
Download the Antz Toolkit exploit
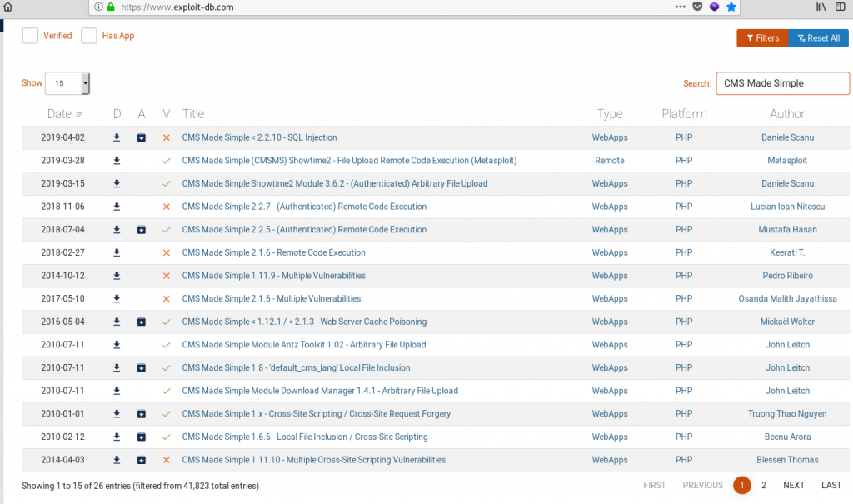117,345
